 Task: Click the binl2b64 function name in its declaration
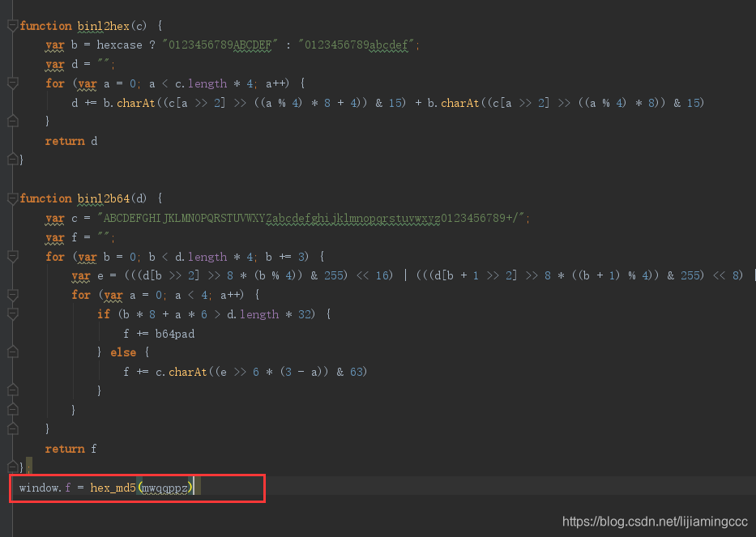click(103, 198)
